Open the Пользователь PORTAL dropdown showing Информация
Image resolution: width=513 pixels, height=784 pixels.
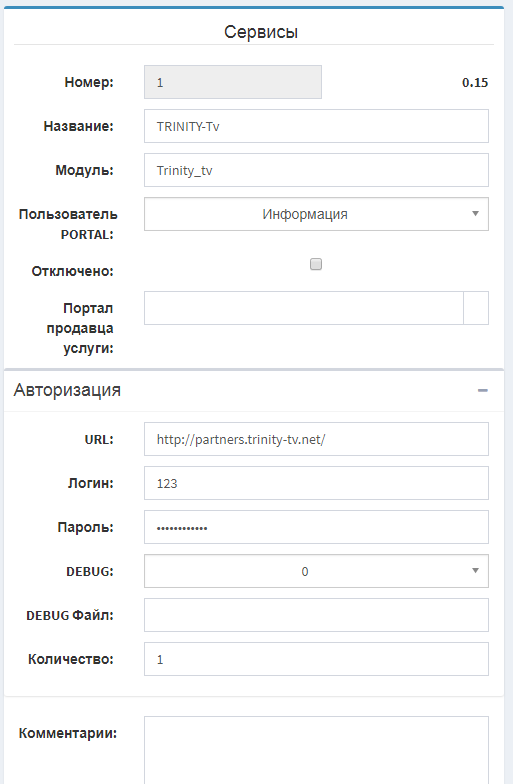tap(316, 214)
